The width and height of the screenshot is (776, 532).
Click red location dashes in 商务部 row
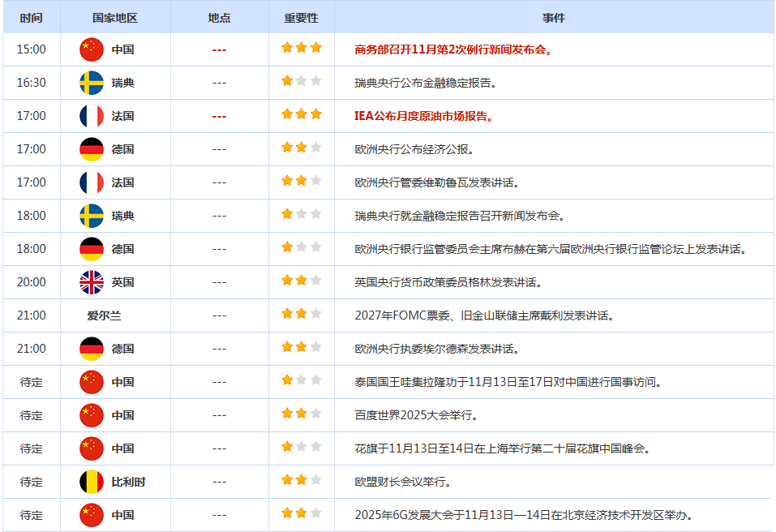coord(219,50)
